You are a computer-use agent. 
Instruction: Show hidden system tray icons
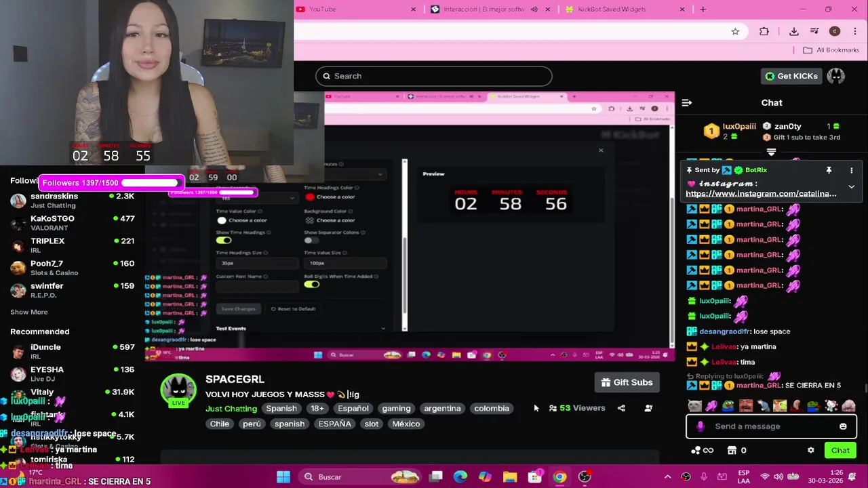tap(667, 477)
